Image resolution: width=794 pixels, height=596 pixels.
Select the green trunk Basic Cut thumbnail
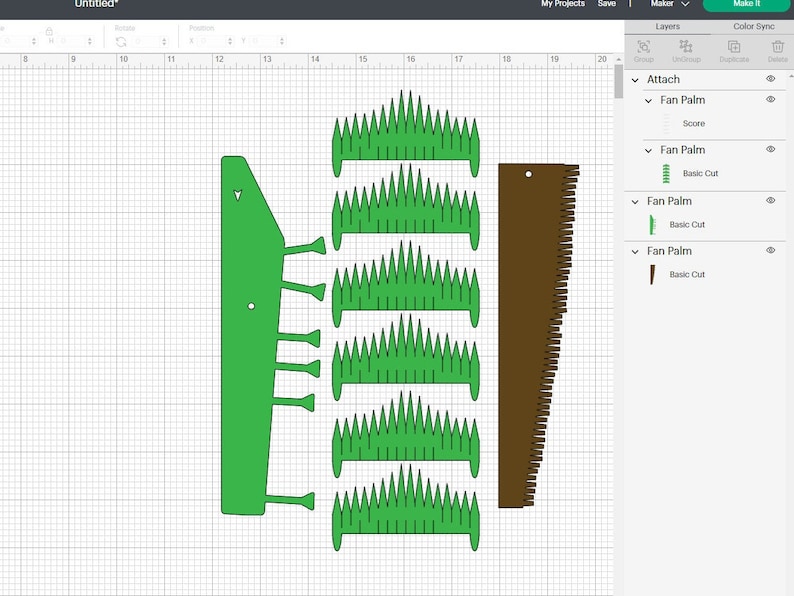[x=653, y=225]
